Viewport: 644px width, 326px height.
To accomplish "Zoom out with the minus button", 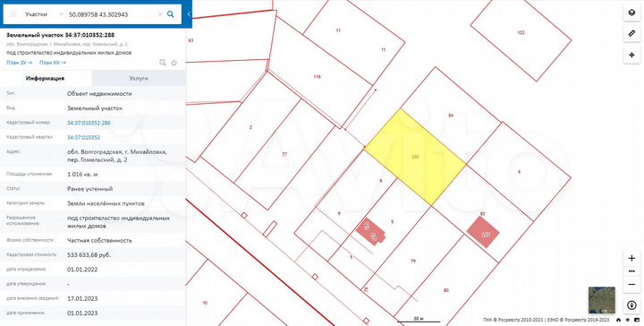I will point(631,285).
